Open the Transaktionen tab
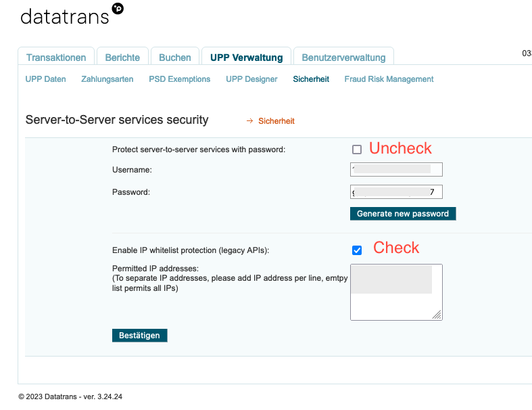 [x=56, y=58]
